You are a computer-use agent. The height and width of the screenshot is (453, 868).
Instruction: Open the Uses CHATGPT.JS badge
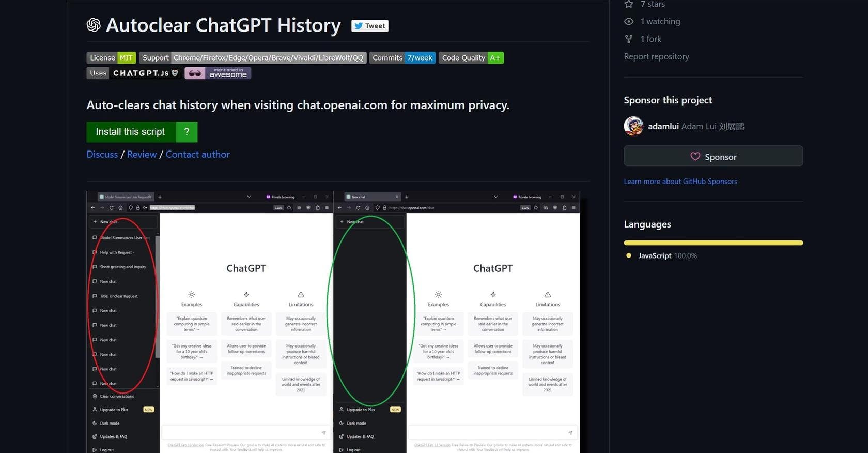pos(134,73)
